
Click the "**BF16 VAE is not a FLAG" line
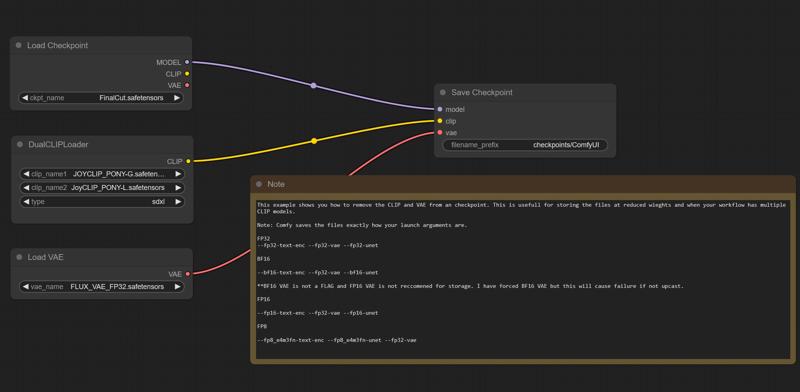coord(470,286)
